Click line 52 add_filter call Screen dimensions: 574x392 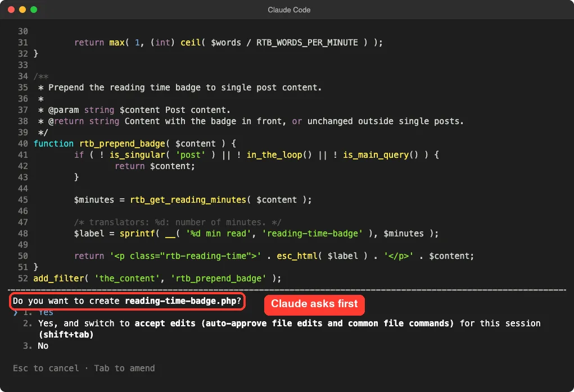157,279
